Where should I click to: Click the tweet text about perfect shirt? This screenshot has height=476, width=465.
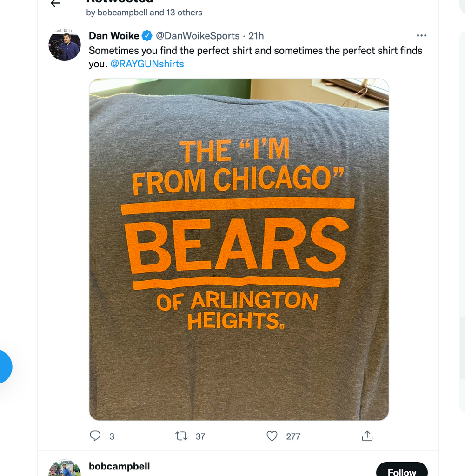[255, 51]
